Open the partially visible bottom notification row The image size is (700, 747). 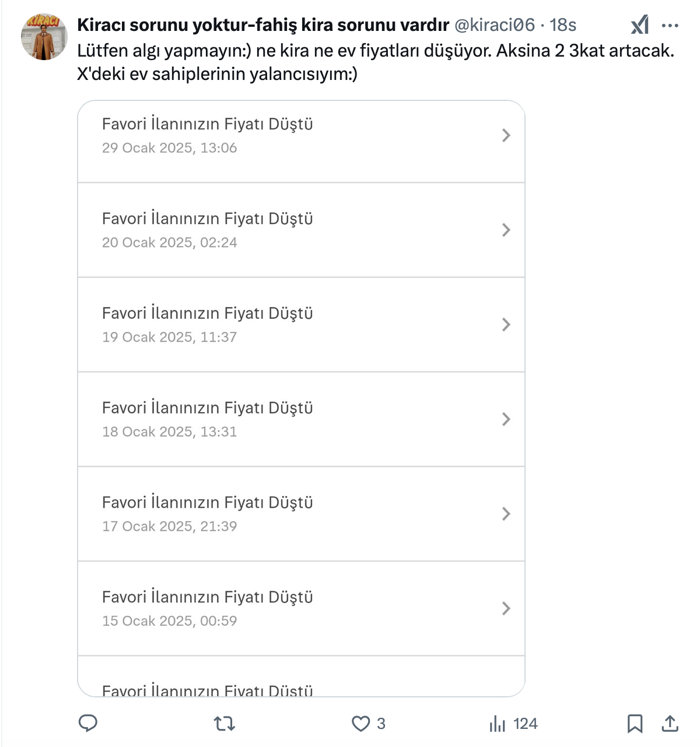(x=301, y=684)
